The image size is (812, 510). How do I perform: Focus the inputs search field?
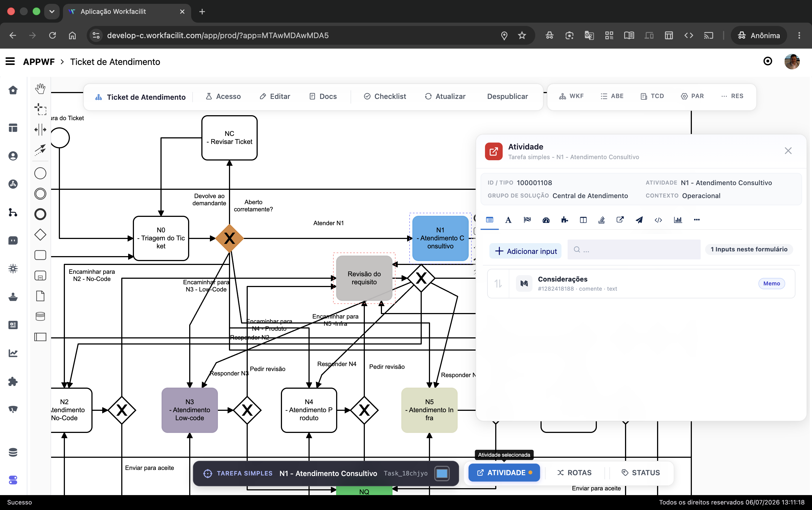coord(634,249)
